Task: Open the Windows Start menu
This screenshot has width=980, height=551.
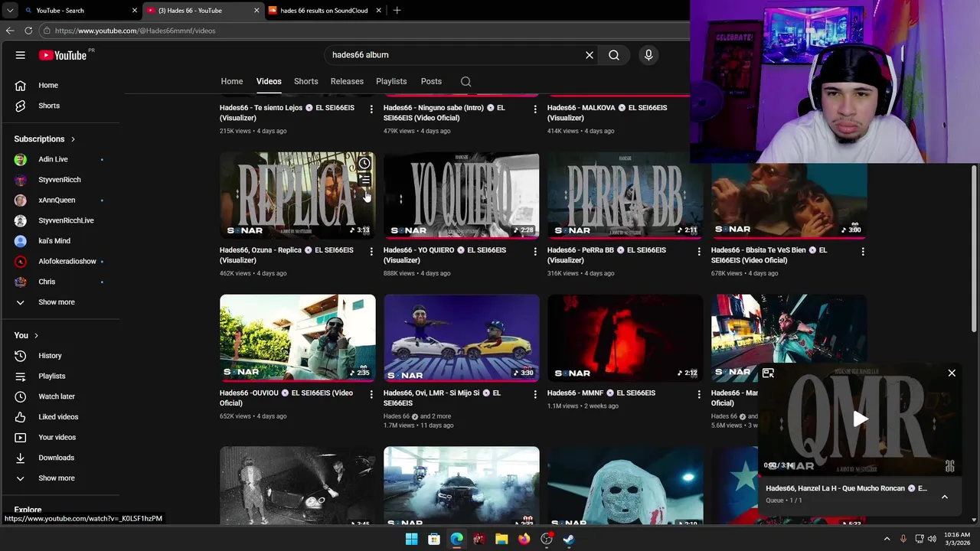Action: [411, 539]
